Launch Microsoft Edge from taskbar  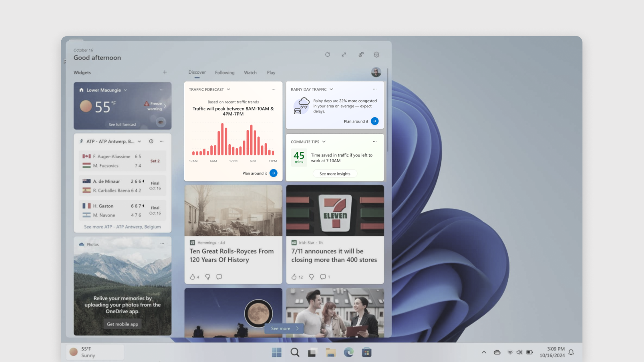click(x=348, y=352)
